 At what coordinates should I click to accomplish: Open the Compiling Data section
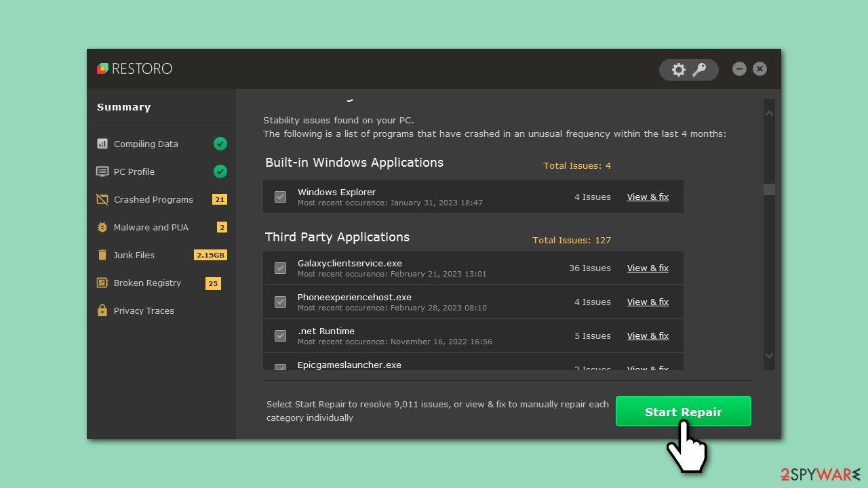pos(146,144)
